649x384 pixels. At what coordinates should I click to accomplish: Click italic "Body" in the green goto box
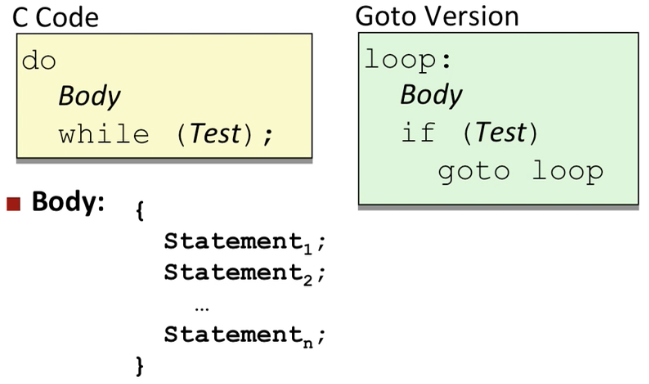(x=431, y=96)
